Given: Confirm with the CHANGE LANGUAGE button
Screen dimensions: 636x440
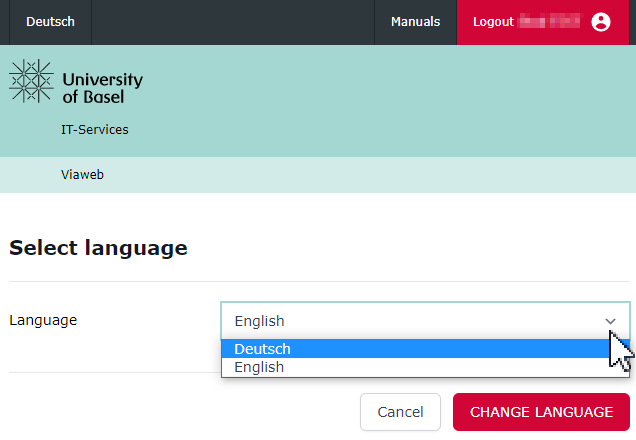Looking at the screenshot, I should coord(541,412).
